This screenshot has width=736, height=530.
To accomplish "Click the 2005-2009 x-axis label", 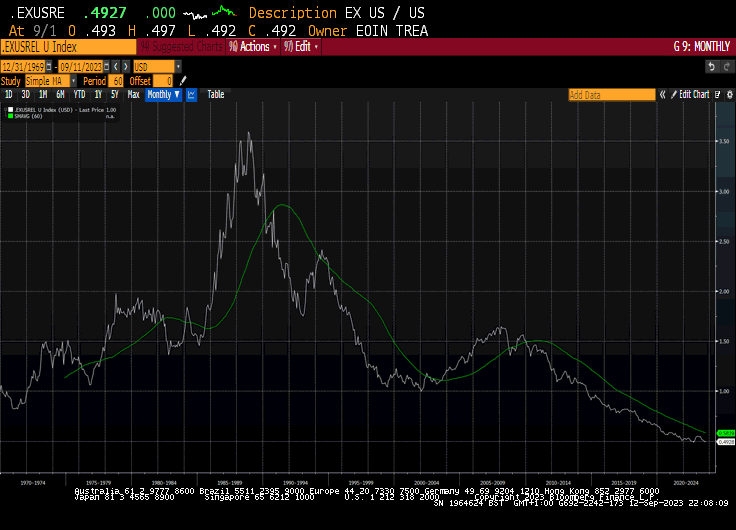I will [492, 483].
